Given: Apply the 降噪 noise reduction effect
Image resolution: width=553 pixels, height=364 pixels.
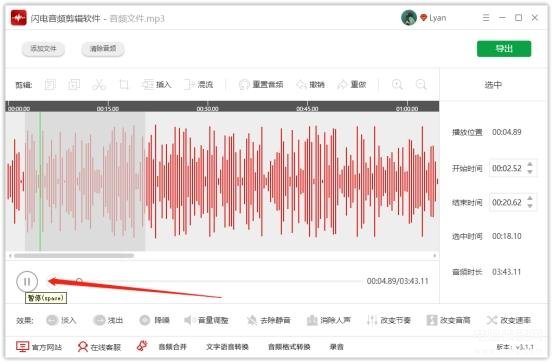Looking at the screenshot, I should 154,320.
